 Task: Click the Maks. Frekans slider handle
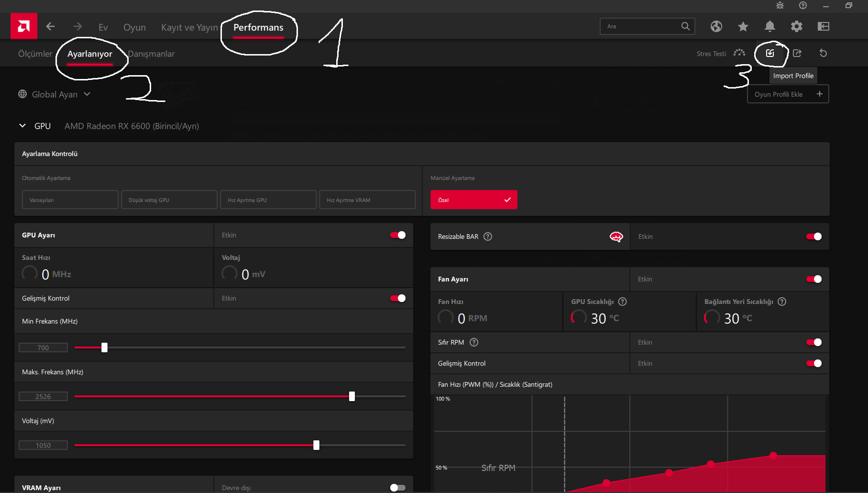352,396
